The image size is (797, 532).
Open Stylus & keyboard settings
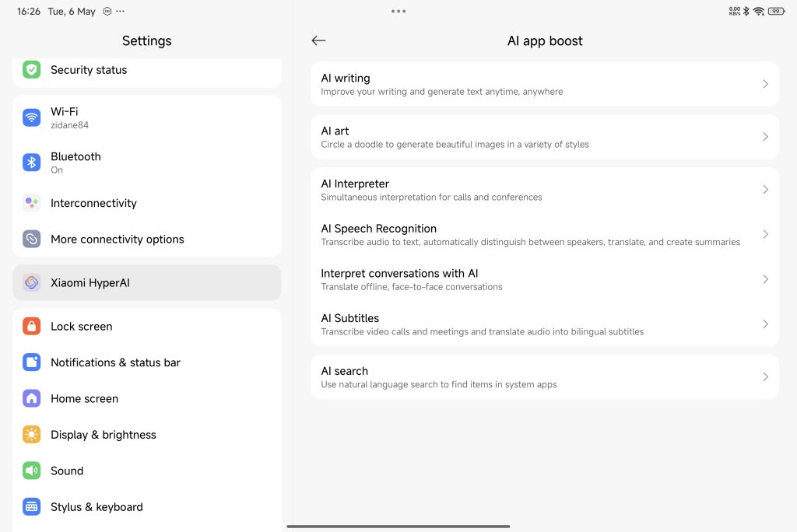[x=97, y=507]
